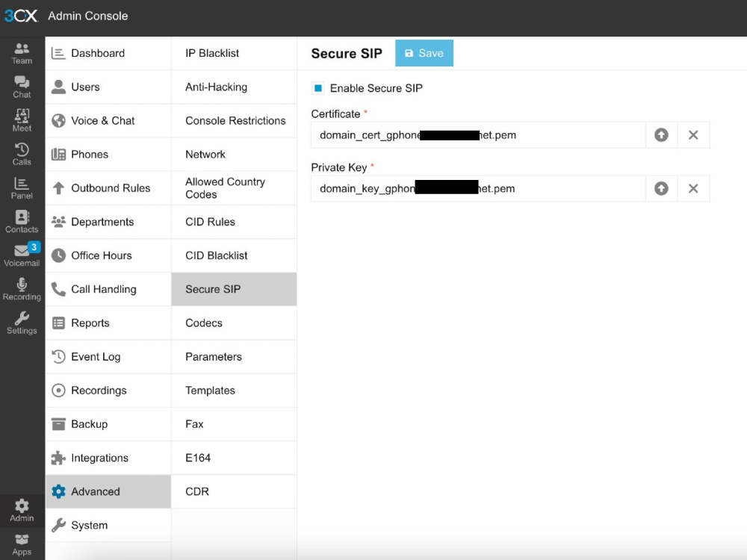
Task: Open Parameters submenu
Action: click(x=234, y=357)
